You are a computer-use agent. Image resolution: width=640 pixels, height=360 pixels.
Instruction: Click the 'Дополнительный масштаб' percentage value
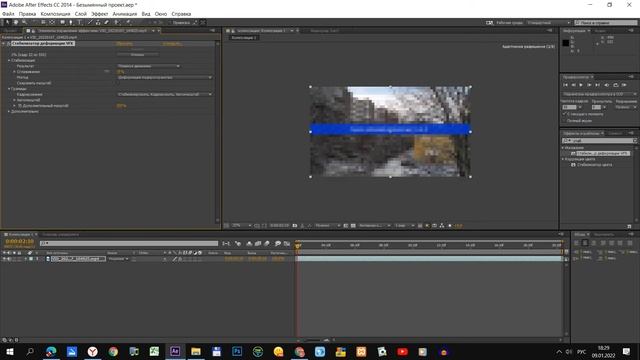tap(121, 106)
